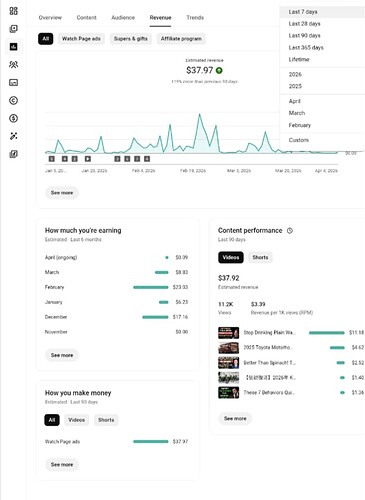Image resolution: width=365 pixels, height=500 pixels.
Task: Click See more under the revenue chart
Action: (62, 193)
